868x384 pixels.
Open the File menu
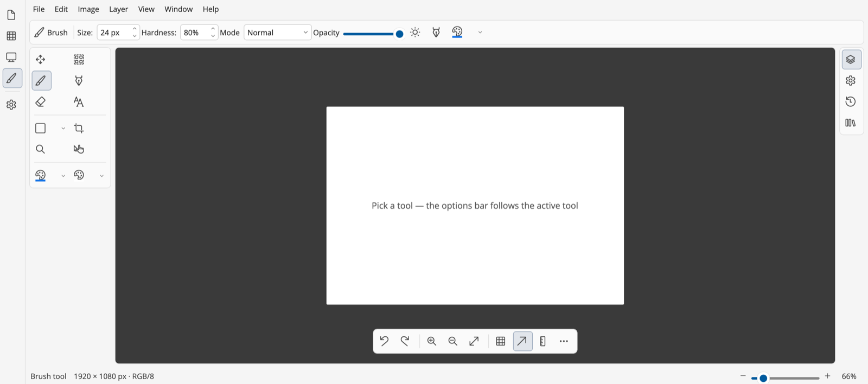pos(39,9)
